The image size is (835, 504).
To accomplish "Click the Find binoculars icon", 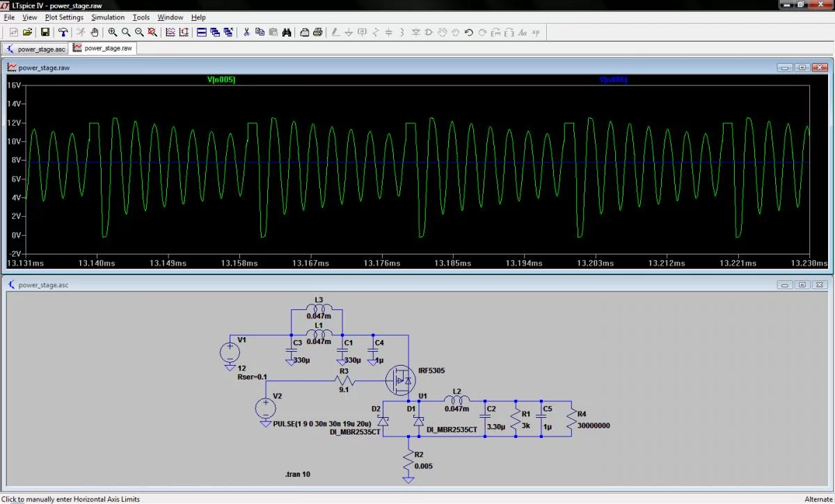I will (286, 32).
